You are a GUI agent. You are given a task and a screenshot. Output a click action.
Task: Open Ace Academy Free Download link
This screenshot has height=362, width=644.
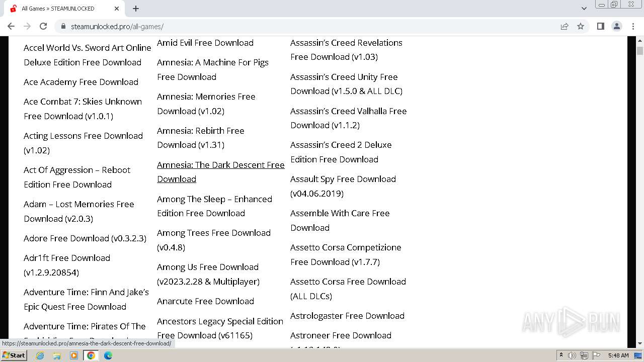click(x=81, y=82)
